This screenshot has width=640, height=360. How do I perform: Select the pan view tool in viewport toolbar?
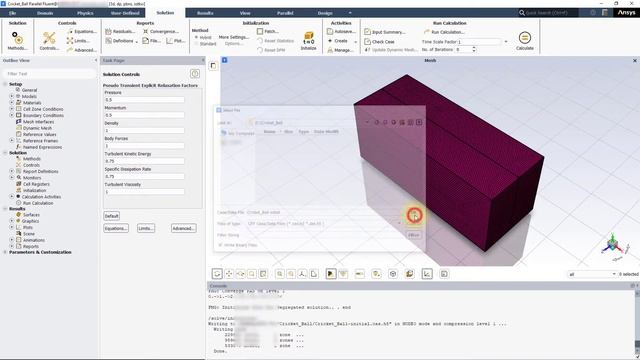click(229, 274)
